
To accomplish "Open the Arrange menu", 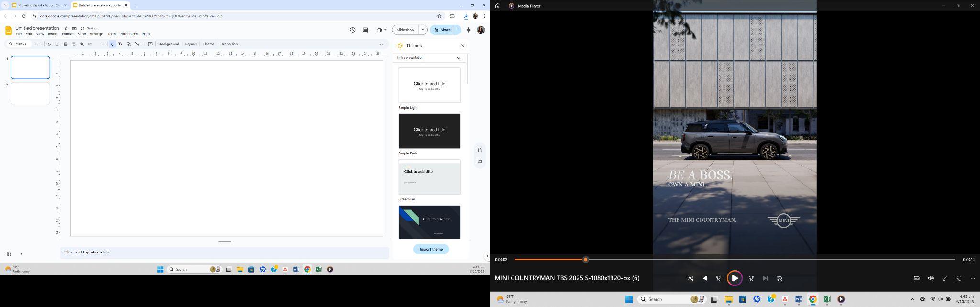I will (x=97, y=34).
